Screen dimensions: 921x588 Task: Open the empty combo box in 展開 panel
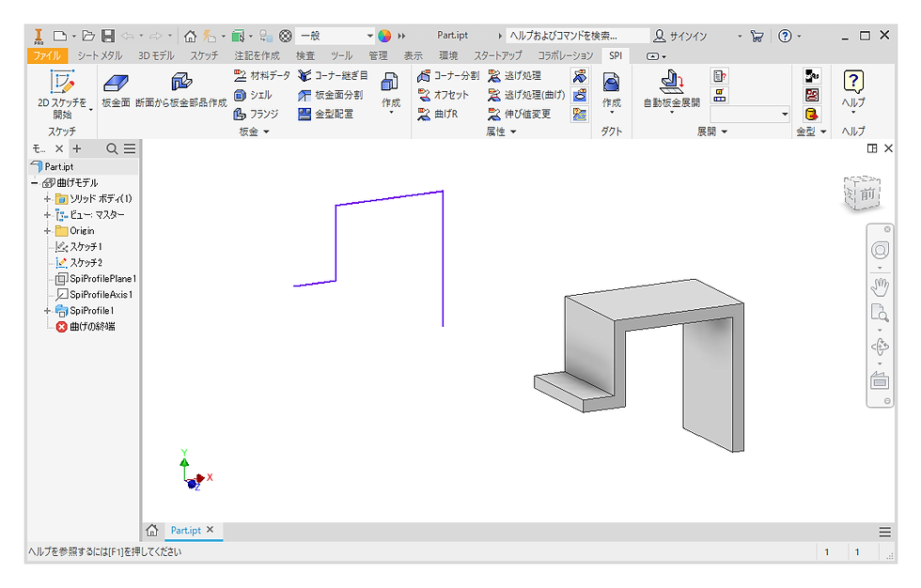click(x=750, y=114)
